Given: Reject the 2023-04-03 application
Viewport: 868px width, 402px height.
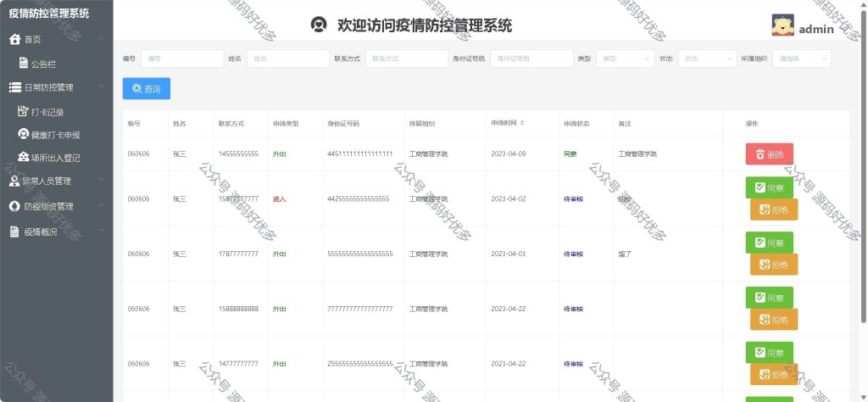Looking at the screenshot, I should tap(774, 265).
